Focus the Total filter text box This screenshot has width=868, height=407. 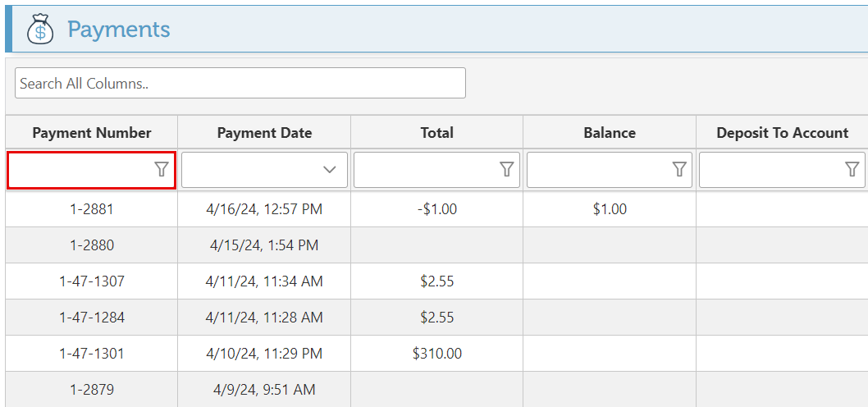click(426, 169)
